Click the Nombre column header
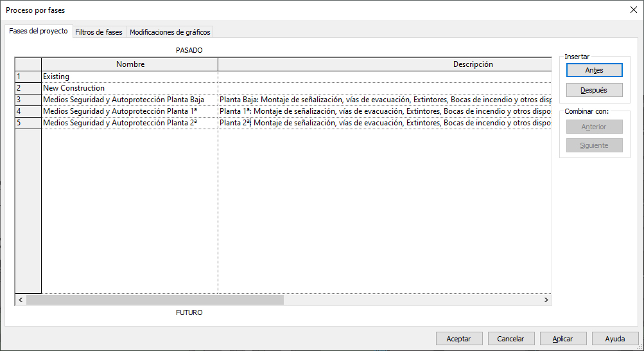This screenshot has height=351, width=644. tap(130, 64)
